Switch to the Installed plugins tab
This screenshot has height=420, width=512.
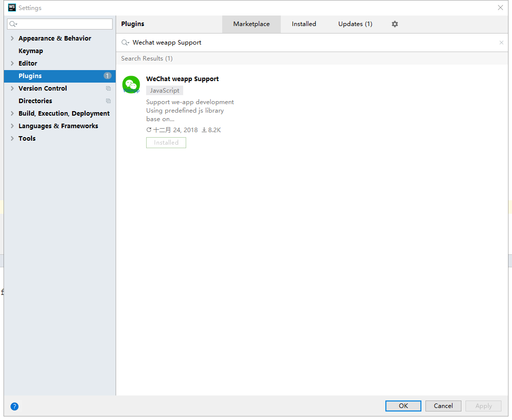click(x=304, y=24)
